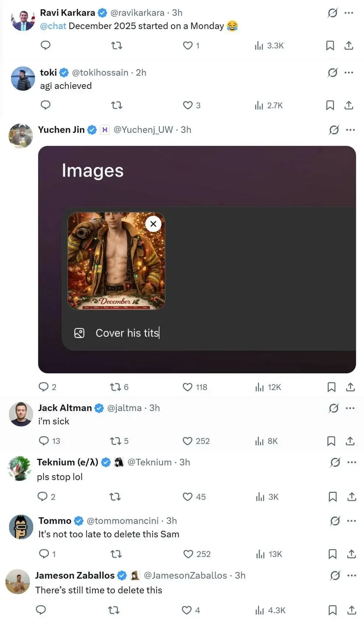This screenshot has height=621, width=364.
Task: Retweet Yuchen Jin's post with 6 reposts
Action: coord(115,387)
